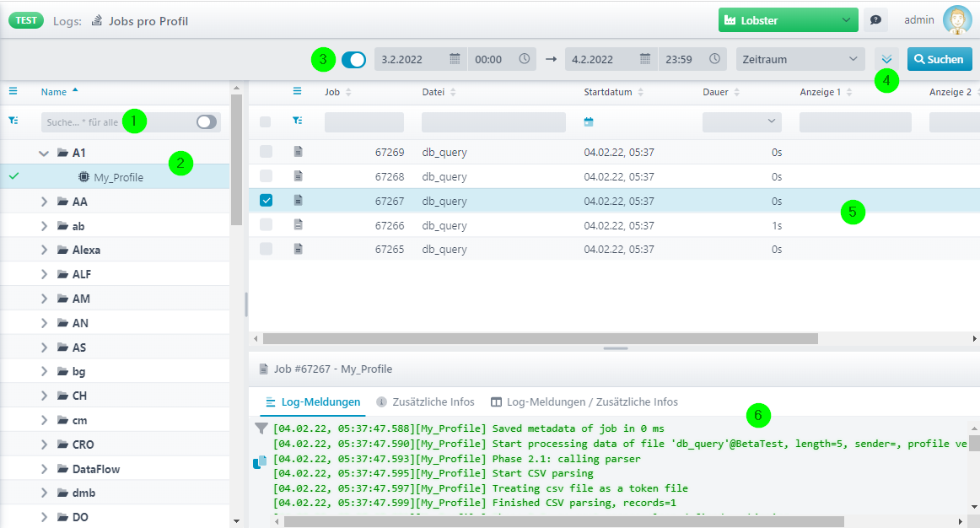Open the clock picker for start time 00:00
Viewport: 980px width, 528px height.
525,59
